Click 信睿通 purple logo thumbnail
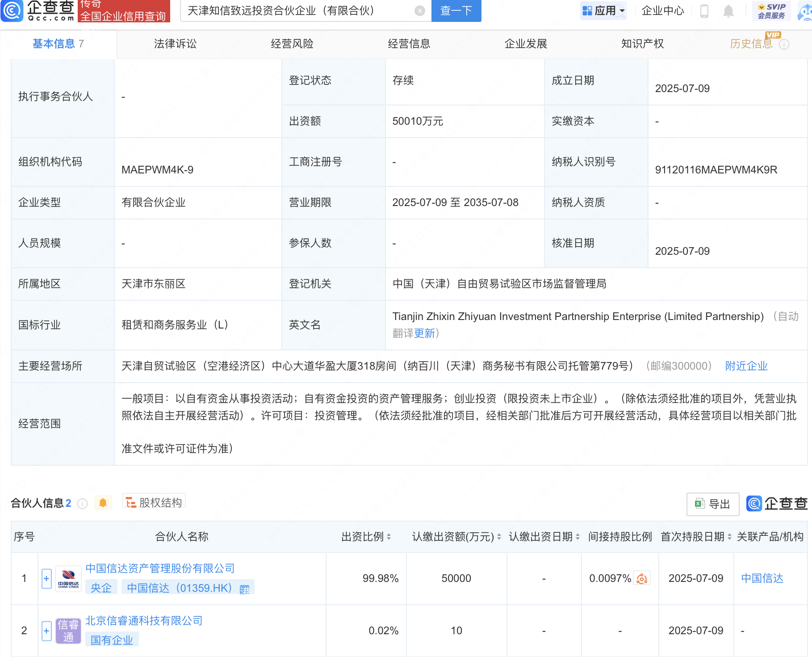Viewport: 812px width, 657px height. coord(68,631)
